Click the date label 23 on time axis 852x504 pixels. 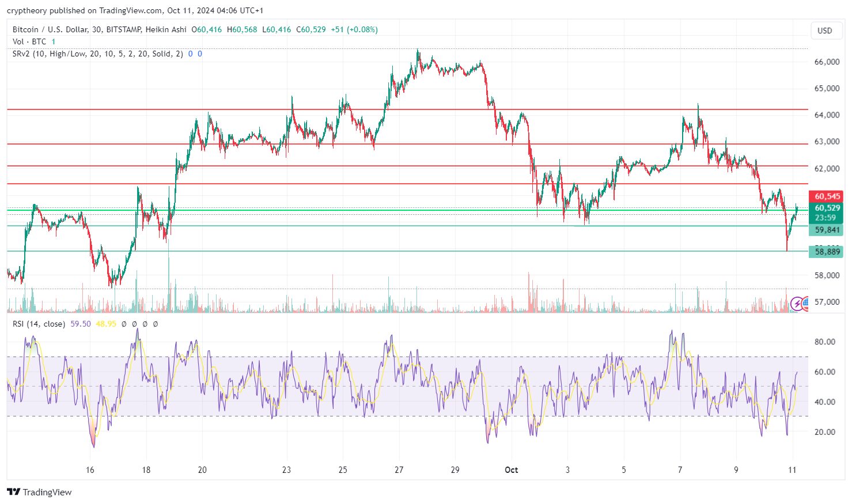286,470
